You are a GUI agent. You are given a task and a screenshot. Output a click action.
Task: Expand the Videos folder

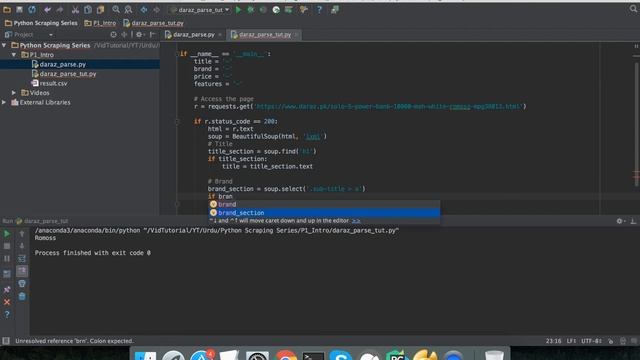tap(14, 93)
